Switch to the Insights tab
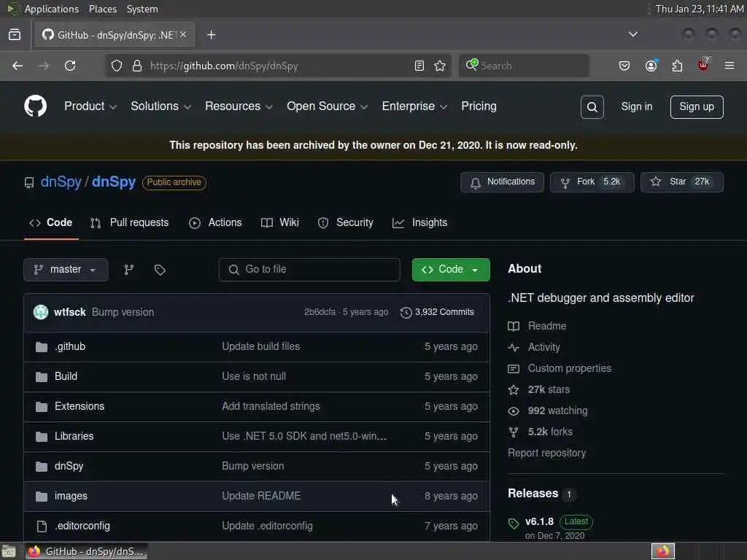The height and width of the screenshot is (560, 747). point(419,223)
